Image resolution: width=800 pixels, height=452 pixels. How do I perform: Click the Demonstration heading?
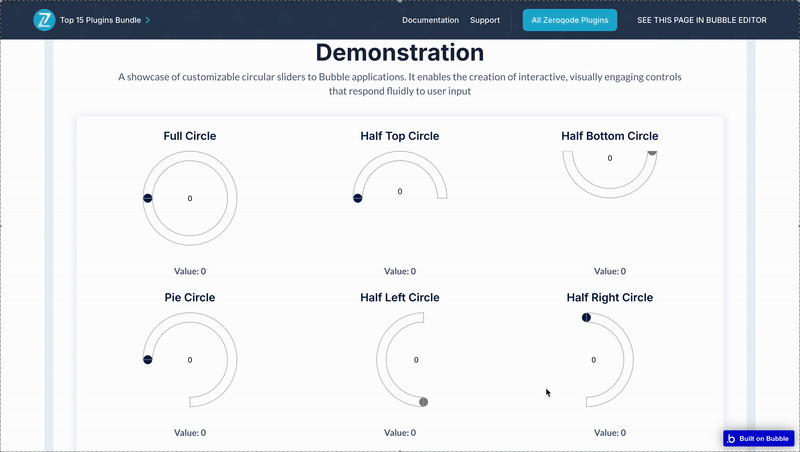click(x=399, y=53)
